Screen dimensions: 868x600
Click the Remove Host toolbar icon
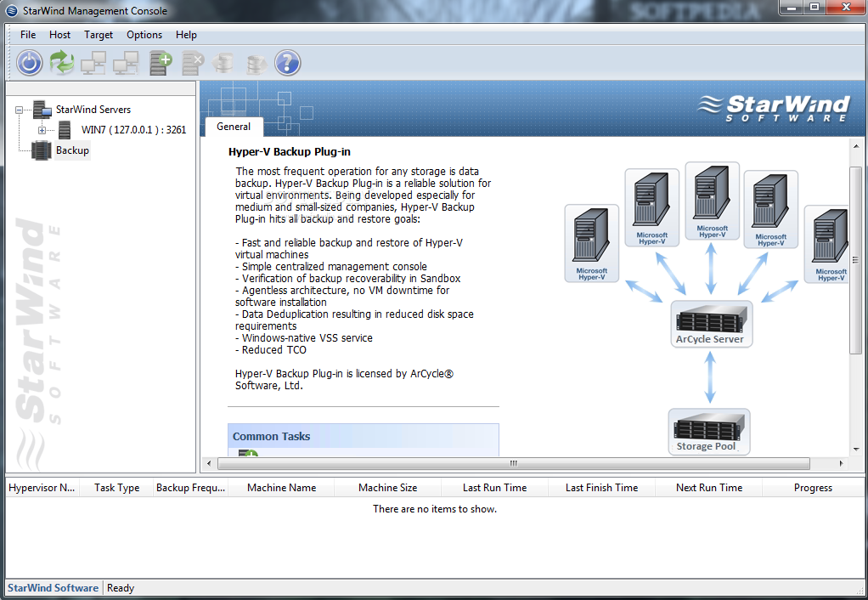click(126, 63)
